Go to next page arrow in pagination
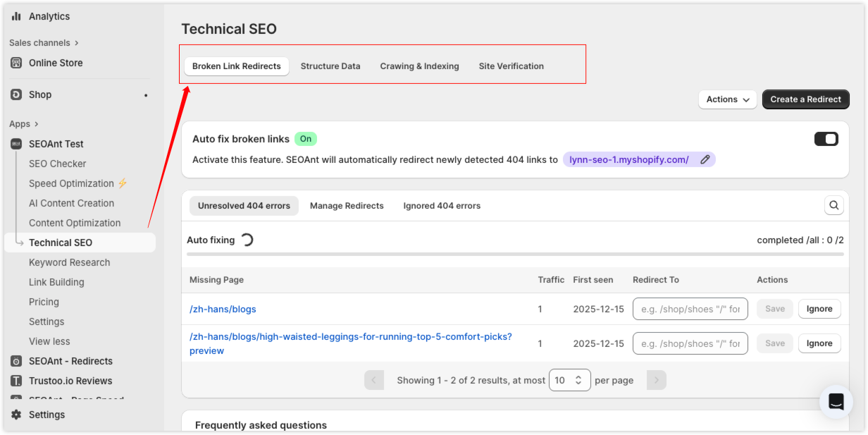 (656, 380)
